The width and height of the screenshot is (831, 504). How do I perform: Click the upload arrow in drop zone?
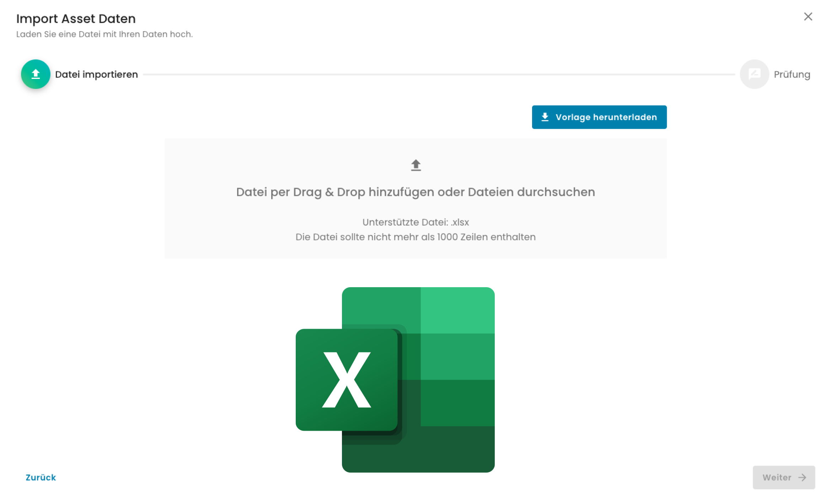415,165
